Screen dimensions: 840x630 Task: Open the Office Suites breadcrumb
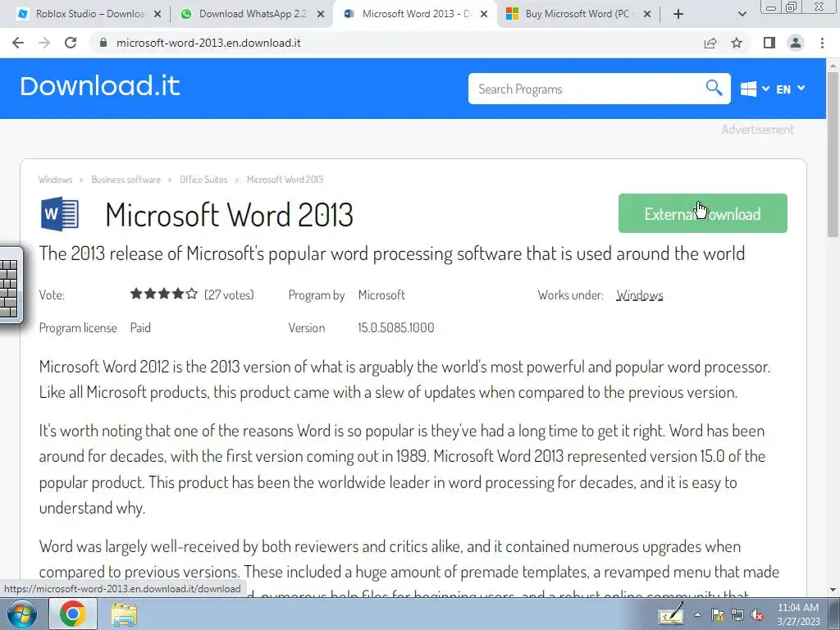point(203,180)
